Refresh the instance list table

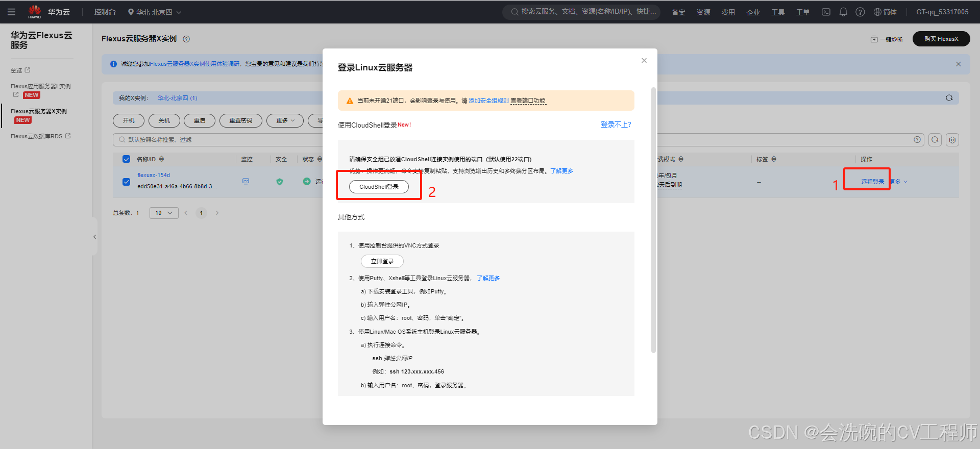pos(935,140)
